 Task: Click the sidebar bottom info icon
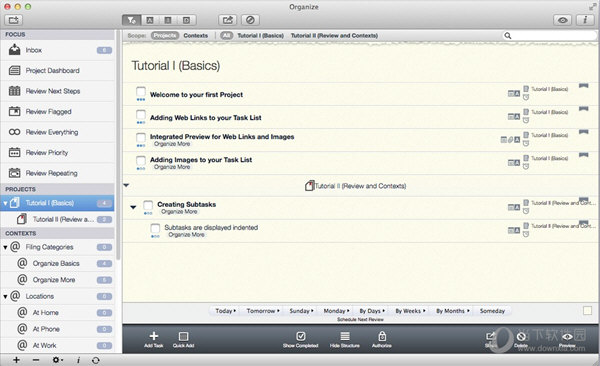[78, 360]
